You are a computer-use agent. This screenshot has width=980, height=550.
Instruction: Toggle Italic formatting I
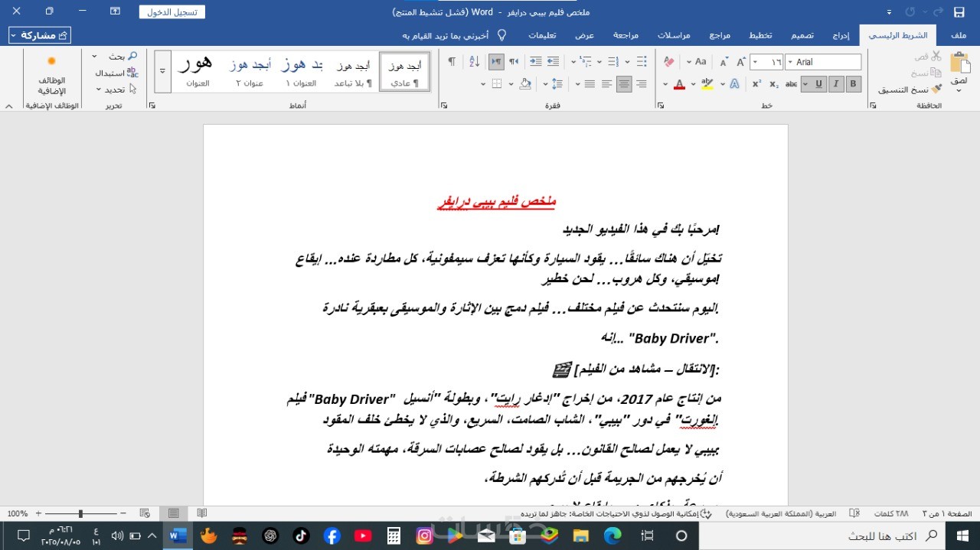pyautogui.click(x=836, y=84)
